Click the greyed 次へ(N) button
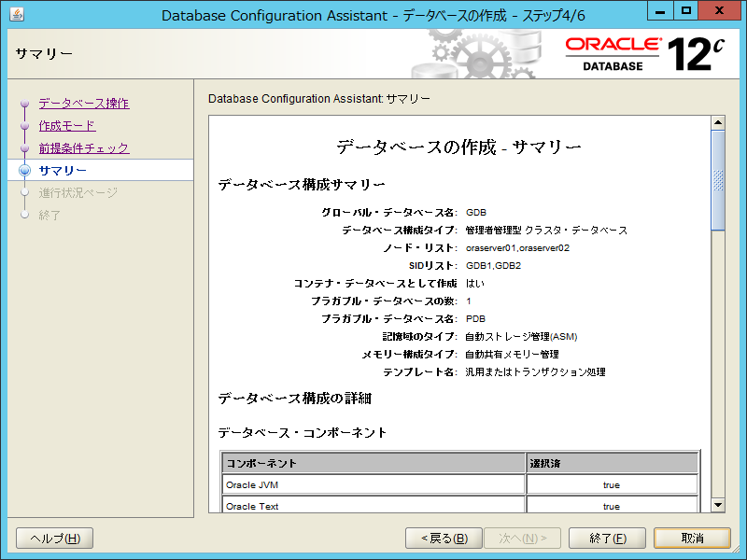747x560 pixels. click(523, 539)
